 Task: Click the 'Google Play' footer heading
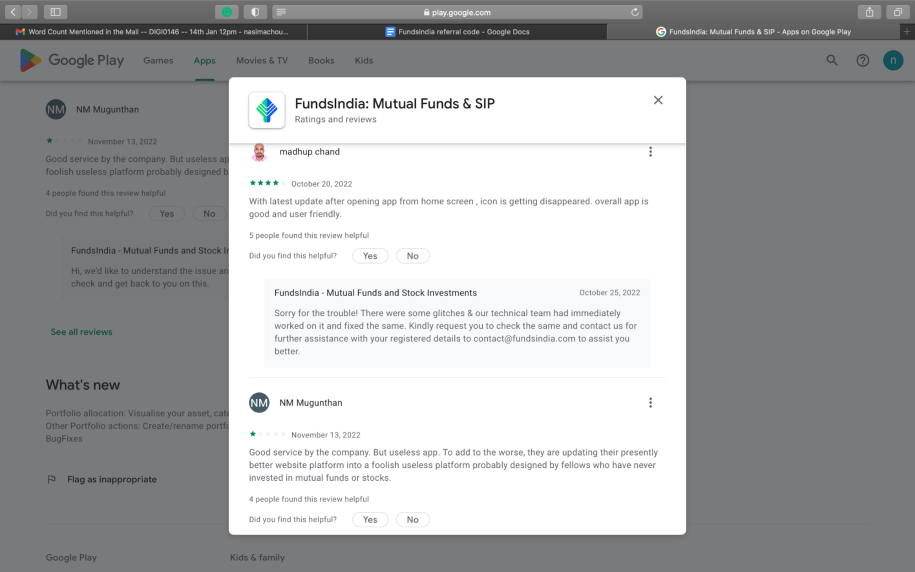(71, 557)
